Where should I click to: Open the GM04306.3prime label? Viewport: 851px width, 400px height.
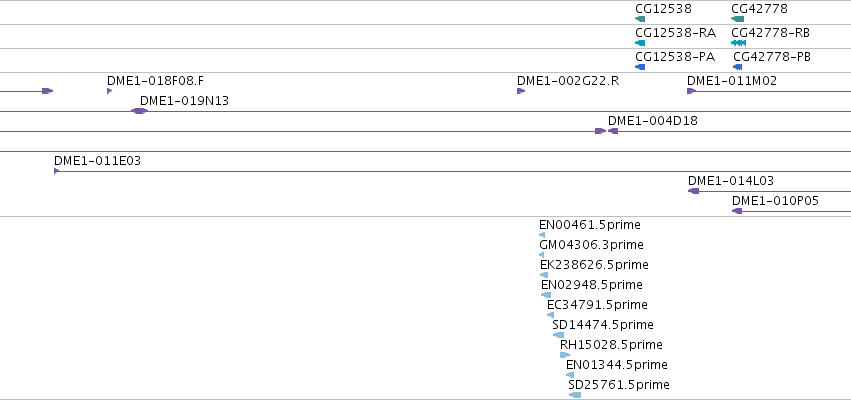[591, 245]
